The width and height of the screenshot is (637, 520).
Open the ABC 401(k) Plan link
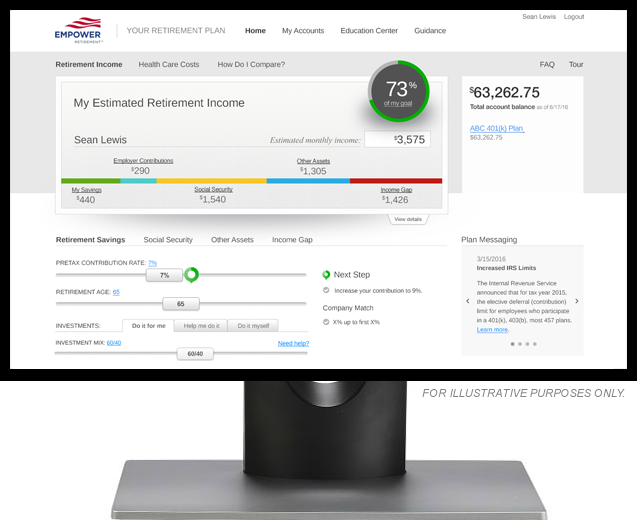click(497, 128)
